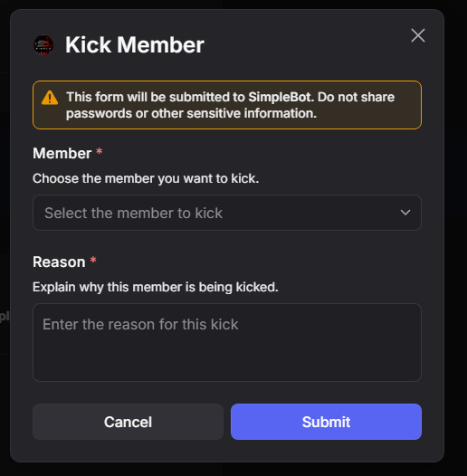Open the member selection dropdown
The image size is (467, 476).
click(x=227, y=213)
